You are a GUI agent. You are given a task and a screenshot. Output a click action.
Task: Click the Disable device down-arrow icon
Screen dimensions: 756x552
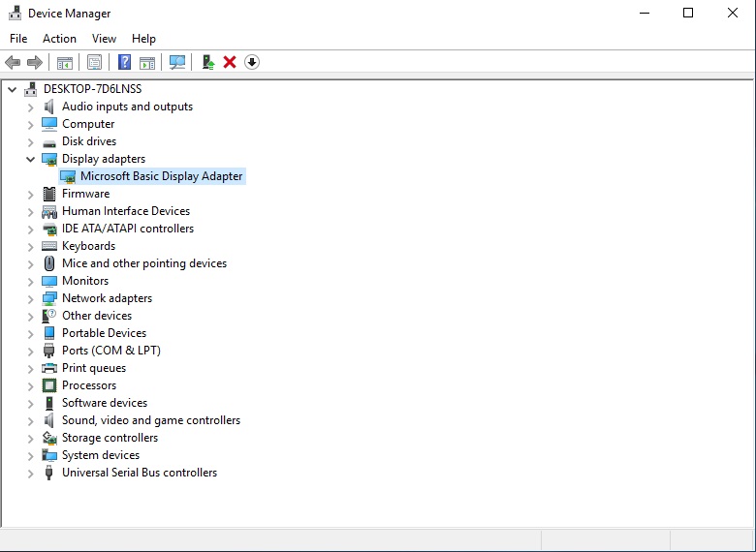point(252,62)
